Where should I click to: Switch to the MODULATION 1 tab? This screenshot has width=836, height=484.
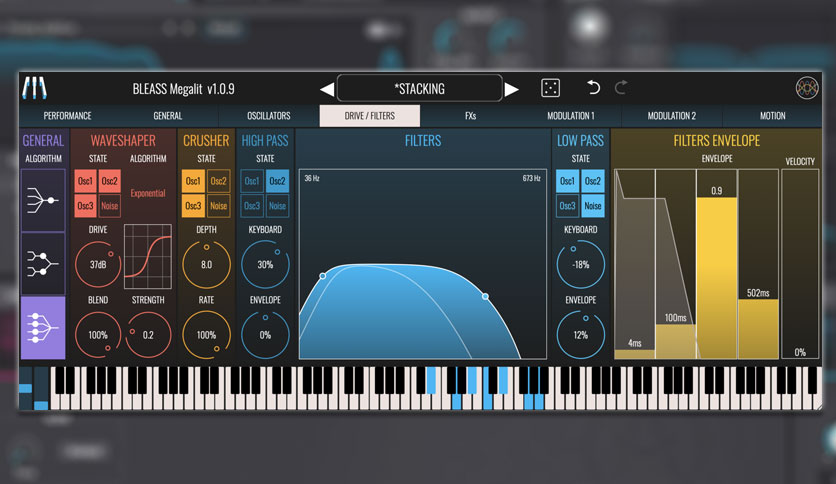(570, 116)
